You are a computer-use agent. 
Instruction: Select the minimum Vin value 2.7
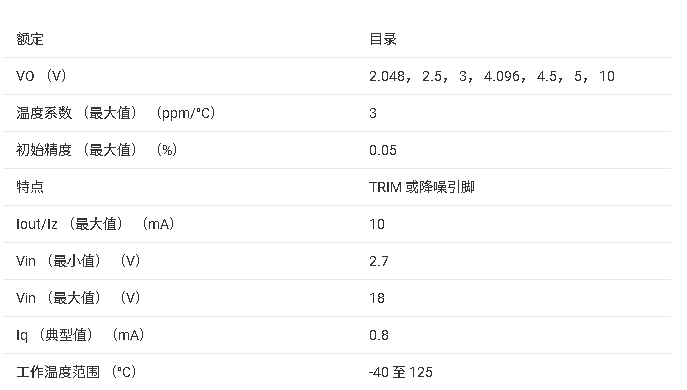[379, 261]
